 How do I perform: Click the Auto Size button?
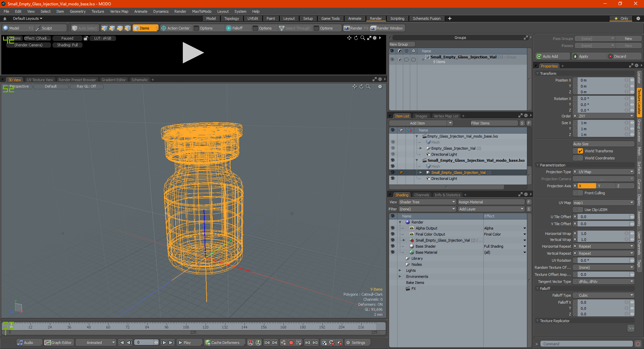pyautogui.click(x=603, y=144)
